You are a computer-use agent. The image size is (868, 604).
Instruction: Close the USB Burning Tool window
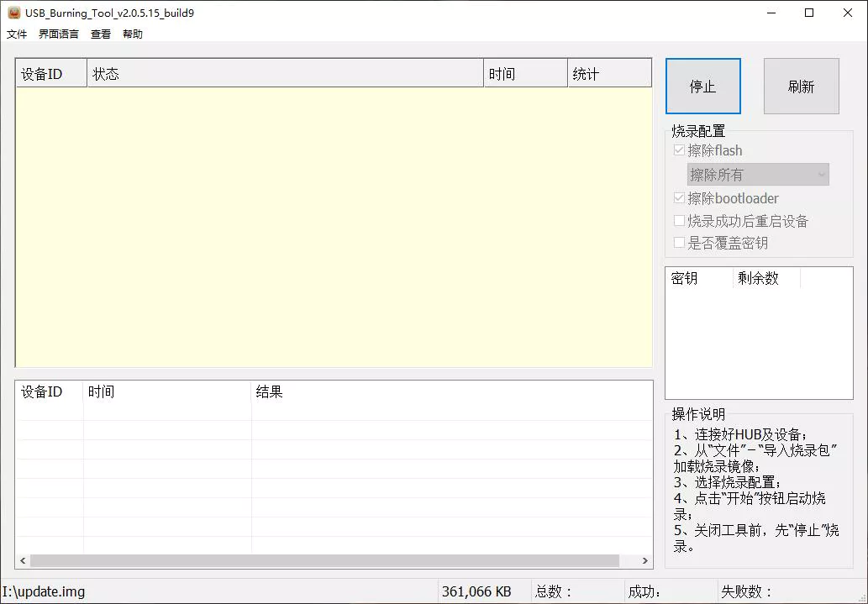(x=848, y=13)
